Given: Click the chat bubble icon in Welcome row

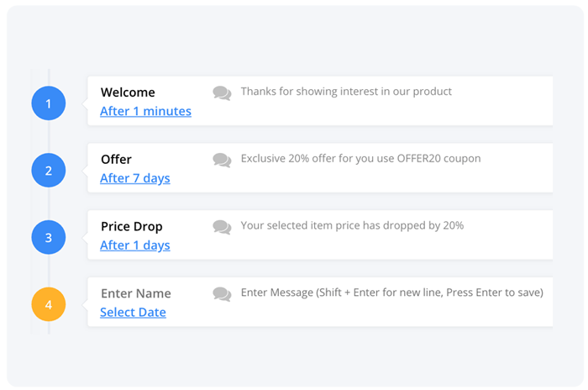Looking at the screenshot, I should click(222, 92).
